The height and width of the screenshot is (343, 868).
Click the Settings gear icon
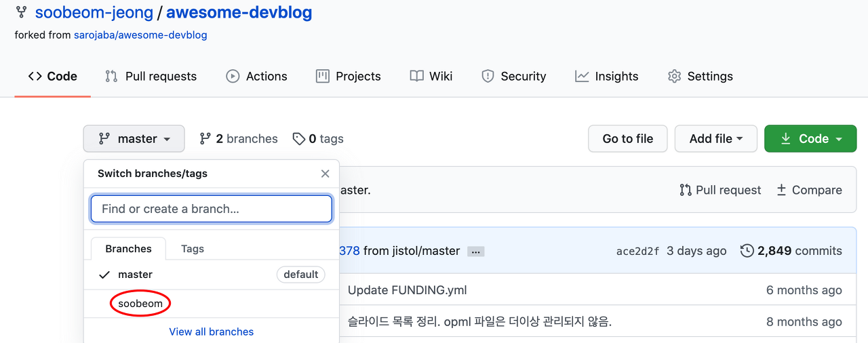tap(674, 76)
